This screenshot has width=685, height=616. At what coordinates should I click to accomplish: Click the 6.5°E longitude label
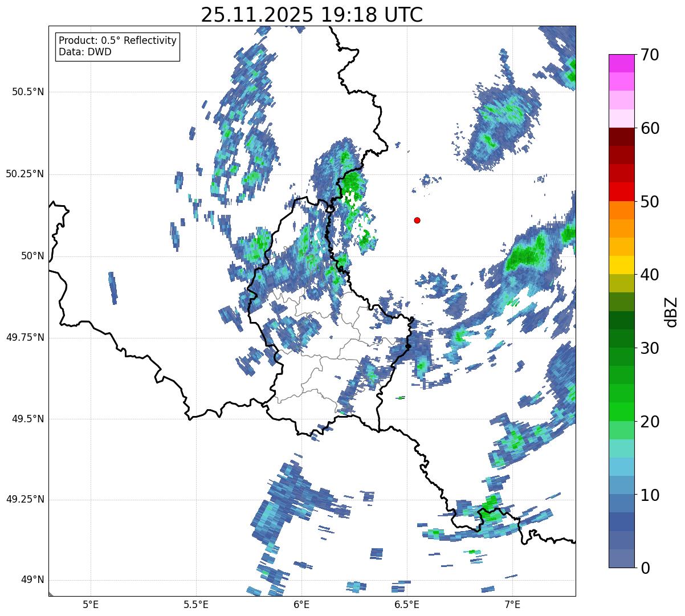407,605
